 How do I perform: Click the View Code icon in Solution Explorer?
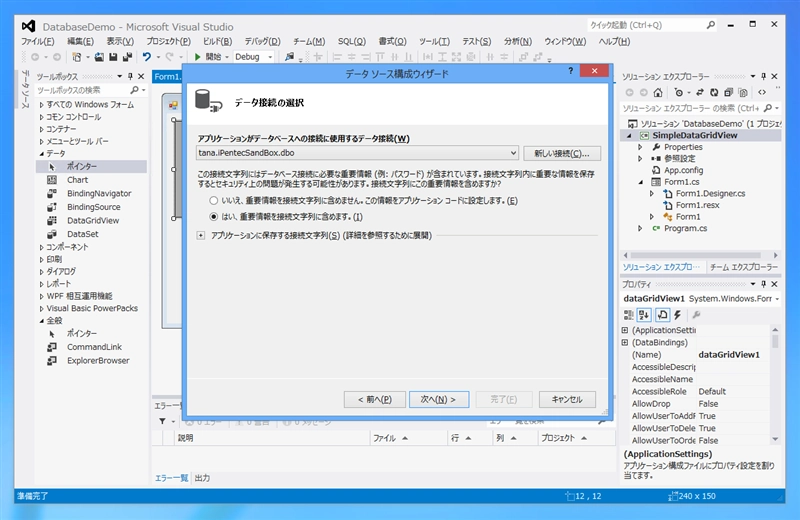point(762,92)
